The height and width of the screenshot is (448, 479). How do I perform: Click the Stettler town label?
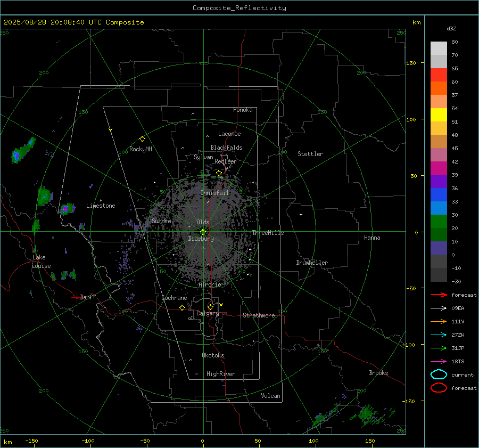tap(310, 154)
